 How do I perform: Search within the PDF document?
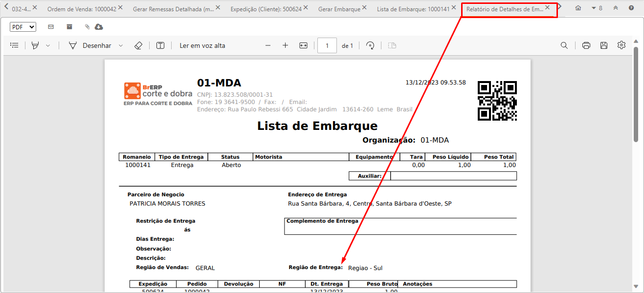564,45
